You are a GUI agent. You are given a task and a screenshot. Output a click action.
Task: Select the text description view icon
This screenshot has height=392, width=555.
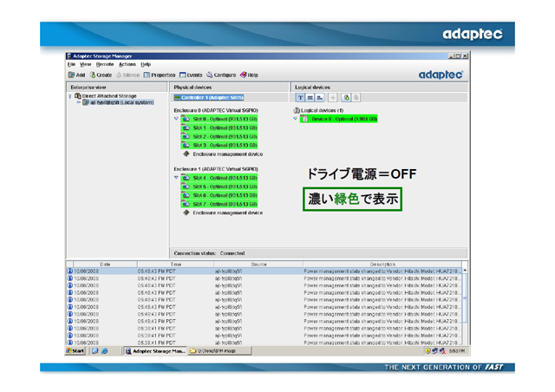coord(300,98)
